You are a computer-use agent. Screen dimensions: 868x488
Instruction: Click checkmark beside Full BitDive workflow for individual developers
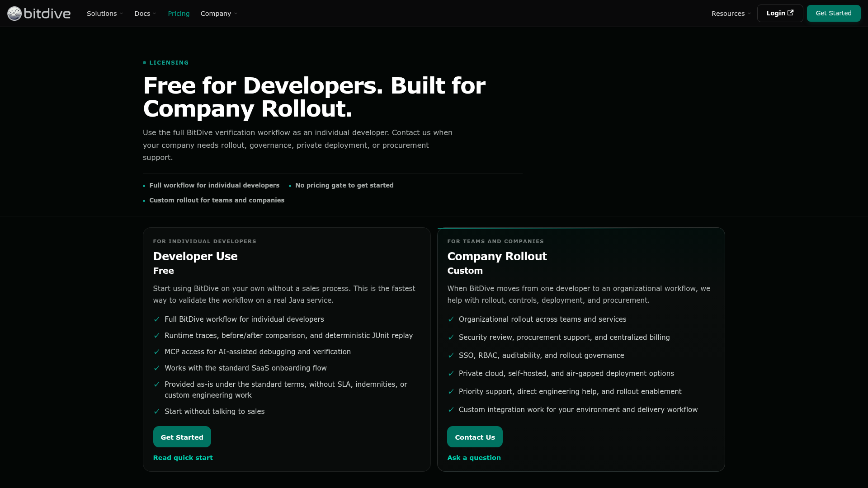click(157, 319)
